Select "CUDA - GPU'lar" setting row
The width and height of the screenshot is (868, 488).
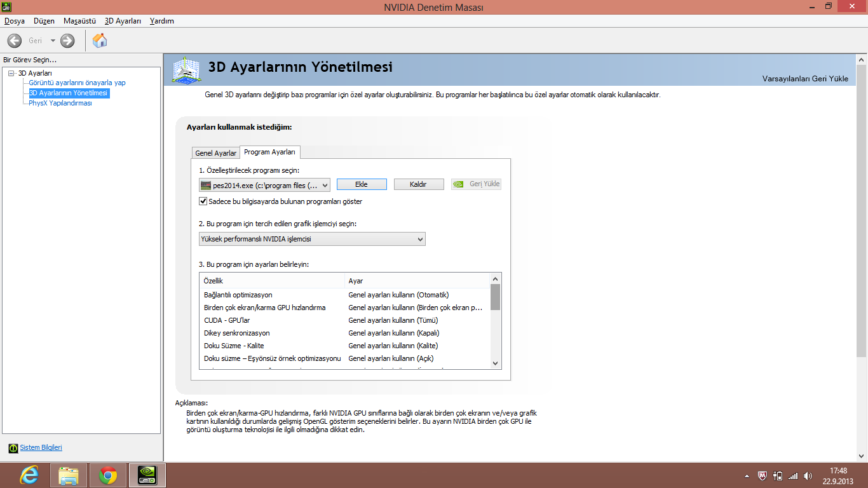pyautogui.click(x=345, y=320)
